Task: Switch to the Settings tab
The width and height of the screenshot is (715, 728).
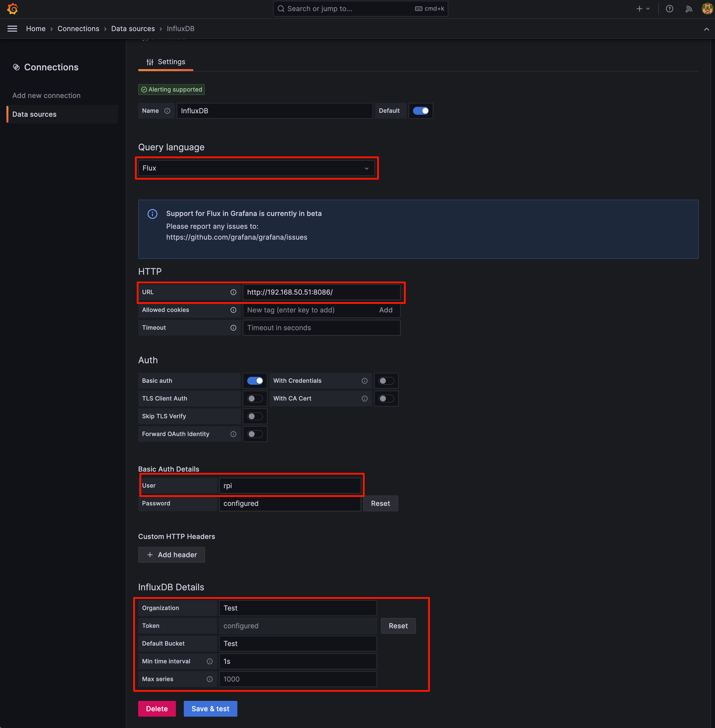Action: click(166, 62)
